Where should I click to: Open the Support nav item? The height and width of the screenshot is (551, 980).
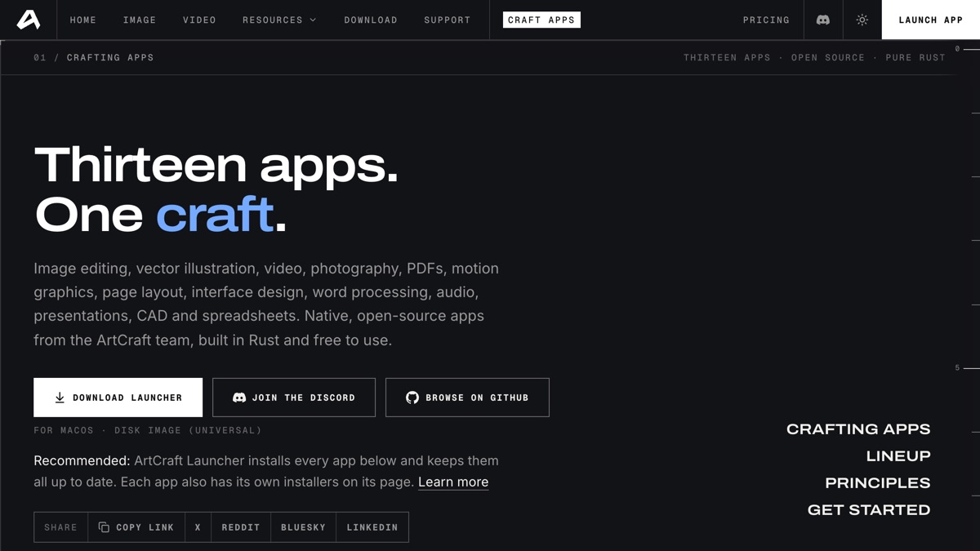click(448, 20)
